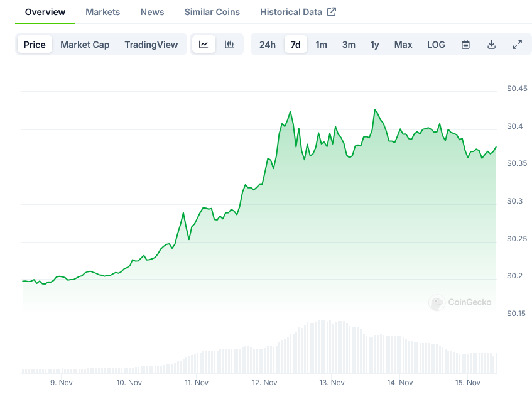Click the external link icon beside Historical Data
This screenshot has height=394, width=532.
332,12
